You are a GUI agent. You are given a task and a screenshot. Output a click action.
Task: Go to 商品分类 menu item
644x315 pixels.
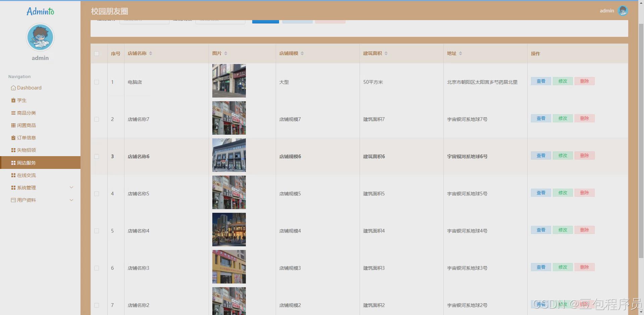pos(40,113)
